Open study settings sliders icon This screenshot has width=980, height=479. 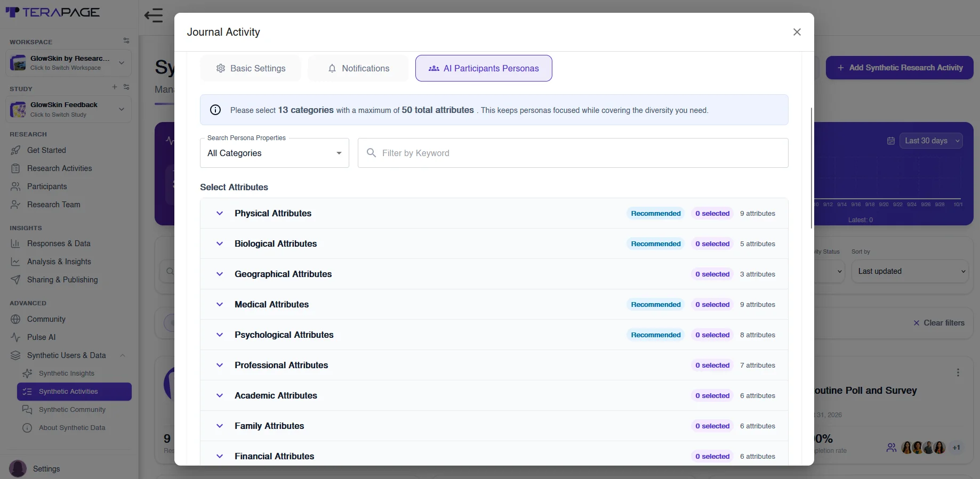tap(126, 87)
